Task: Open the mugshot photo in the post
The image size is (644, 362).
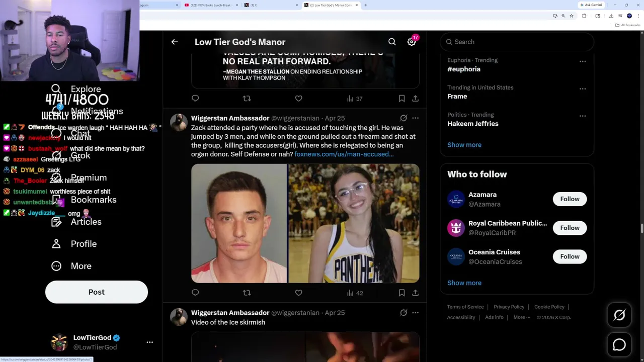Action: pos(239,223)
